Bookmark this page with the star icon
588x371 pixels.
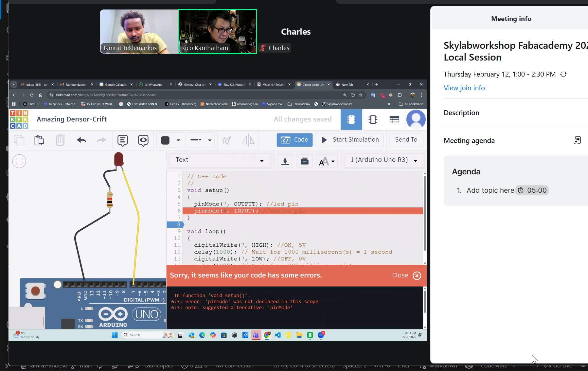(x=361, y=95)
